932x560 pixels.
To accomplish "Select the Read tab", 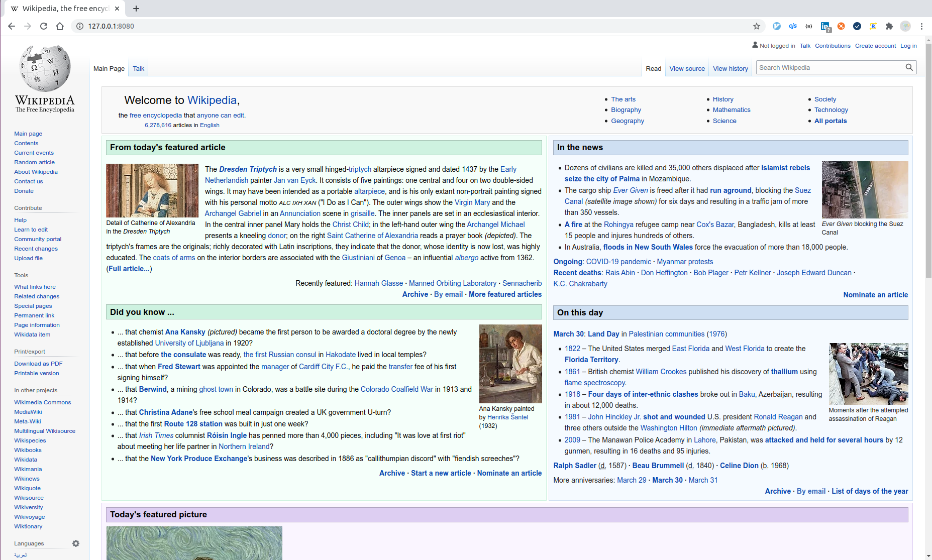I will point(654,69).
